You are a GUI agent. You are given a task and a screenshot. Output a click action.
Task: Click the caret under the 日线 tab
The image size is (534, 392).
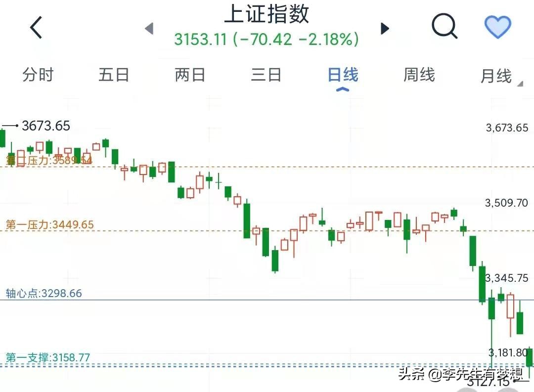[x=342, y=89]
